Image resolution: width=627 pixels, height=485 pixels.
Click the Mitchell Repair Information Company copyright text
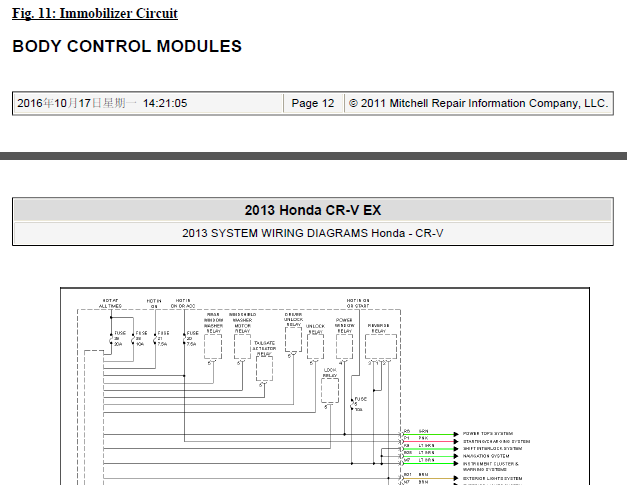coord(478,103)
